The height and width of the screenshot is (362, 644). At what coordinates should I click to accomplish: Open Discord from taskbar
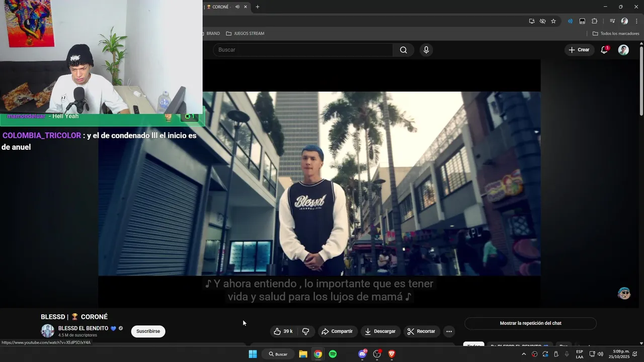(x=362, y=354)
